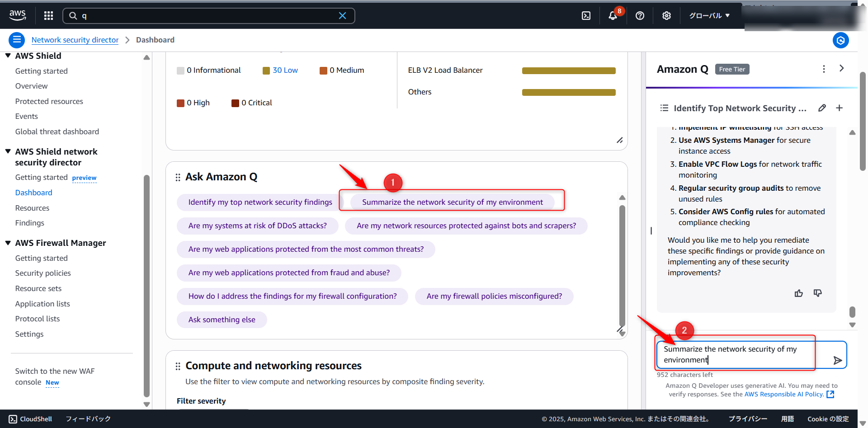Screen dimensions: 868x428
Task: Click the 30 Low findings link
Action: (x=285, y=70)
